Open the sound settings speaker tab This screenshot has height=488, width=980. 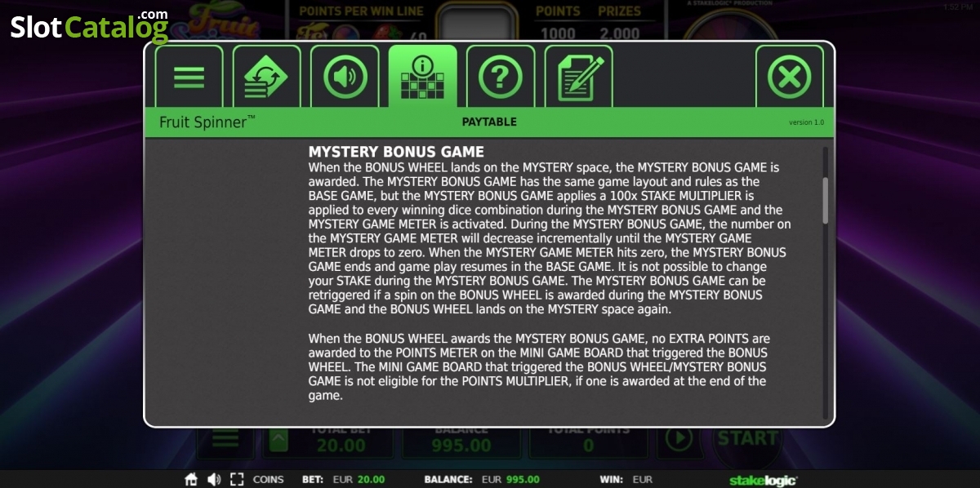(x=345, y=77)
